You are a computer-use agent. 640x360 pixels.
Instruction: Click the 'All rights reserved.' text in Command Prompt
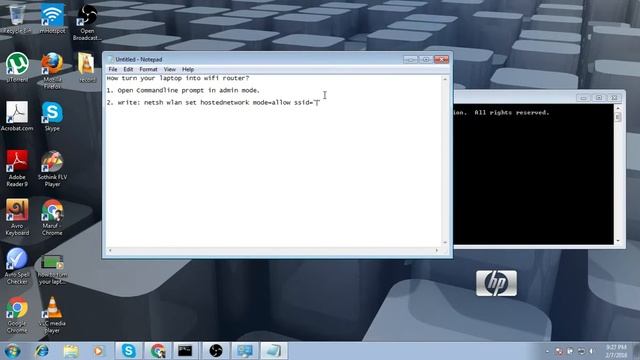pos(512,113)
